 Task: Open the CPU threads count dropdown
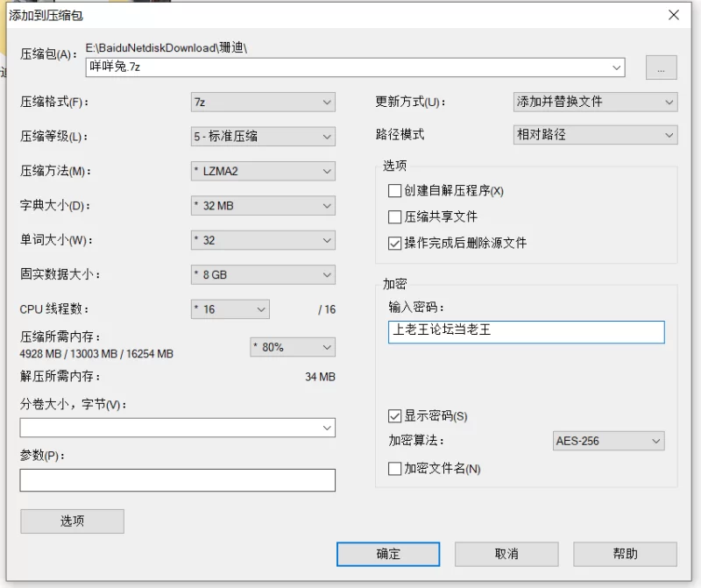click(230, 309)
